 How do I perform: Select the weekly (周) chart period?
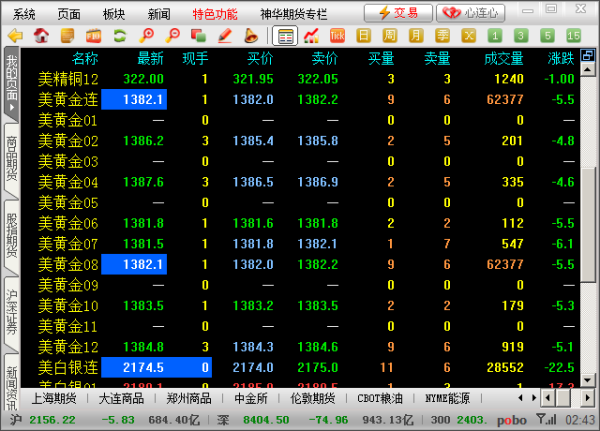click(x=390, y=36)
